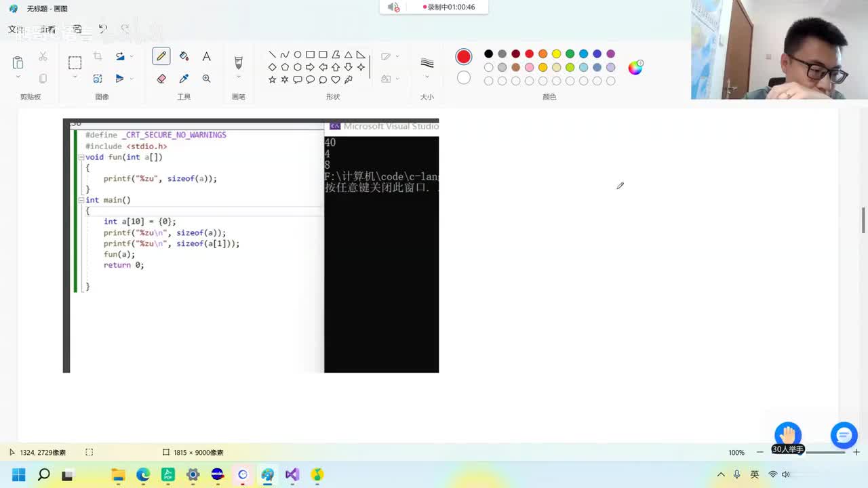Viewport: 868px width, 488px height.
Task: Click the Crop image icon
Action: pyautogui.click(x=98, y=56)
